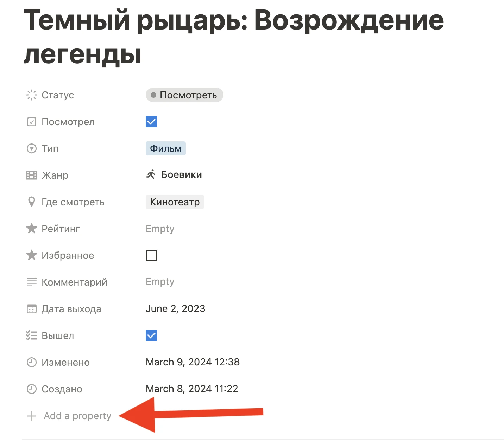The width and height of the screenshot is (504, 441).
Task: Click the empty Комментарий value field
Action: pyautogui.click(x=160, y=281)
